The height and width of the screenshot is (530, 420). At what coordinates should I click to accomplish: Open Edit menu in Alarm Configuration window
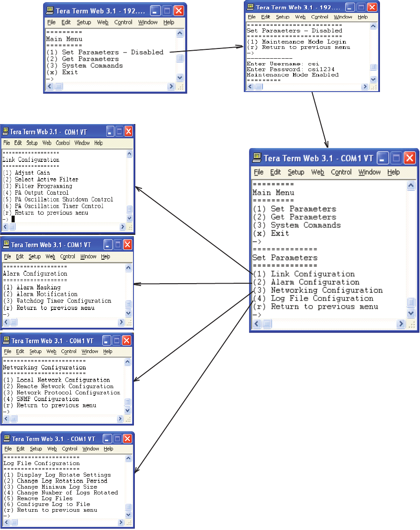(20, 257)
